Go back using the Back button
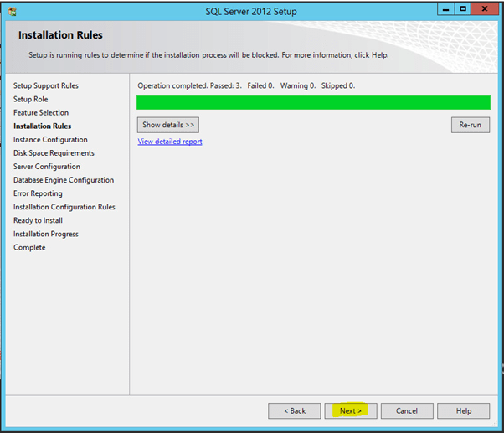 coord(294,411)
